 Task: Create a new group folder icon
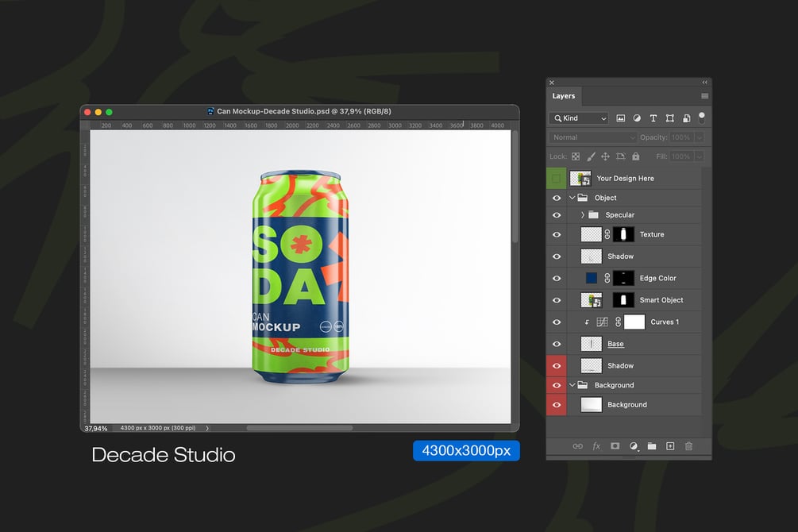[652, 446]
